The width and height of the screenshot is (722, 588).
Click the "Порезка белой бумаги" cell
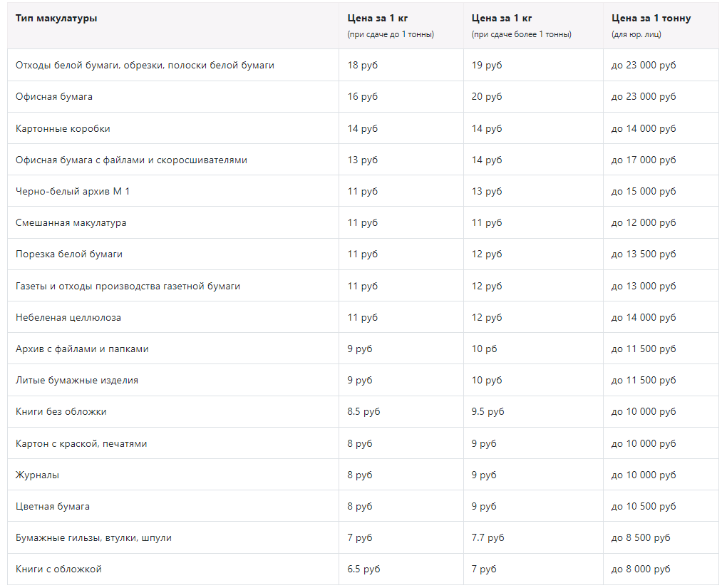69,254
